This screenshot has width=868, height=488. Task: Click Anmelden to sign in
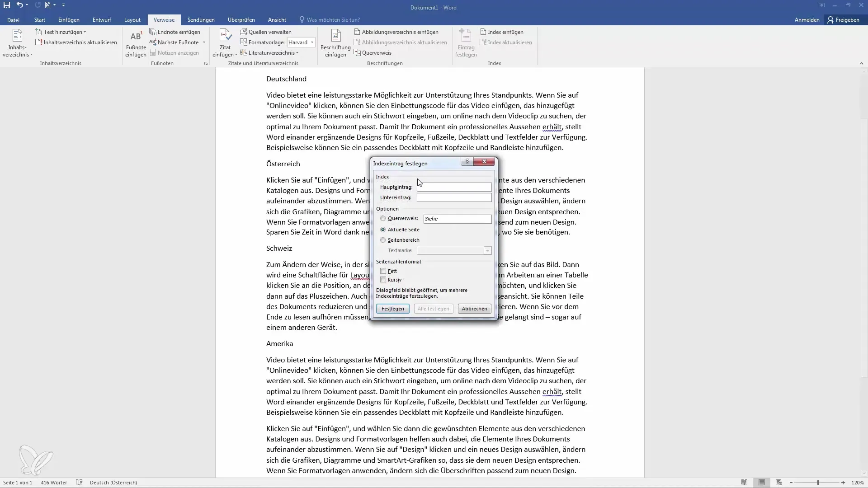click(x=807, y=20)
